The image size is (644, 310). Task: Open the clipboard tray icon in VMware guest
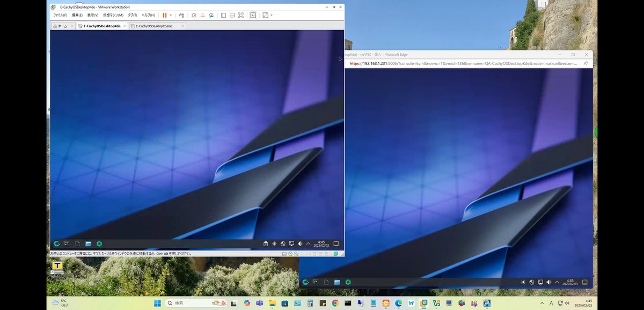pos(265,243)
